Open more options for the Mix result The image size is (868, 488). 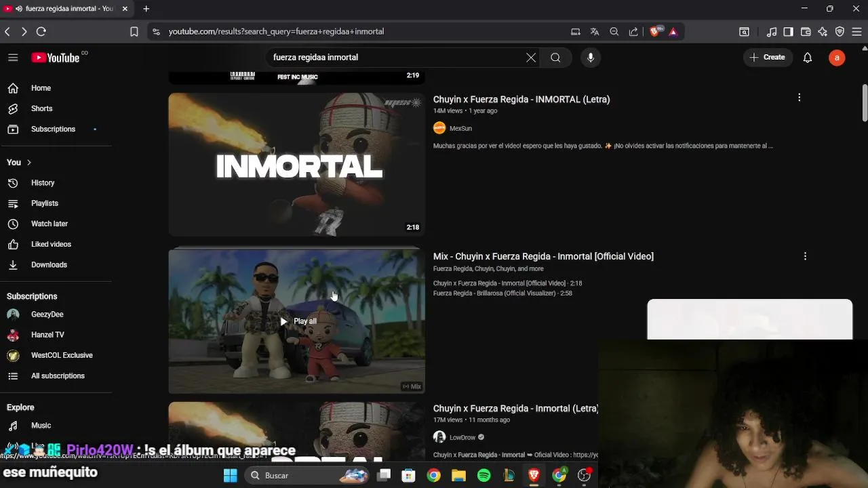coord(805,256)
